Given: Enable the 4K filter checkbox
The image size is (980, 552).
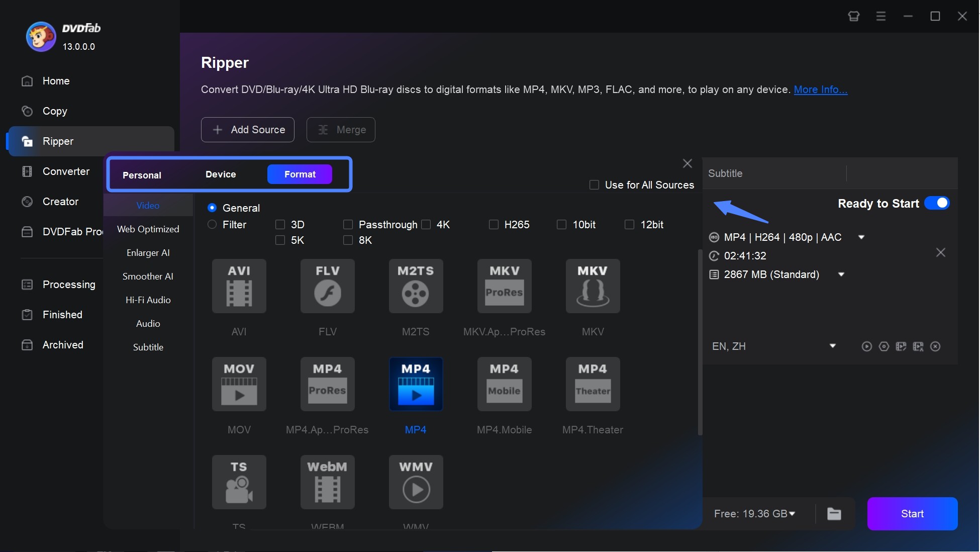Looking at the screenshot, I should point(426,224).
